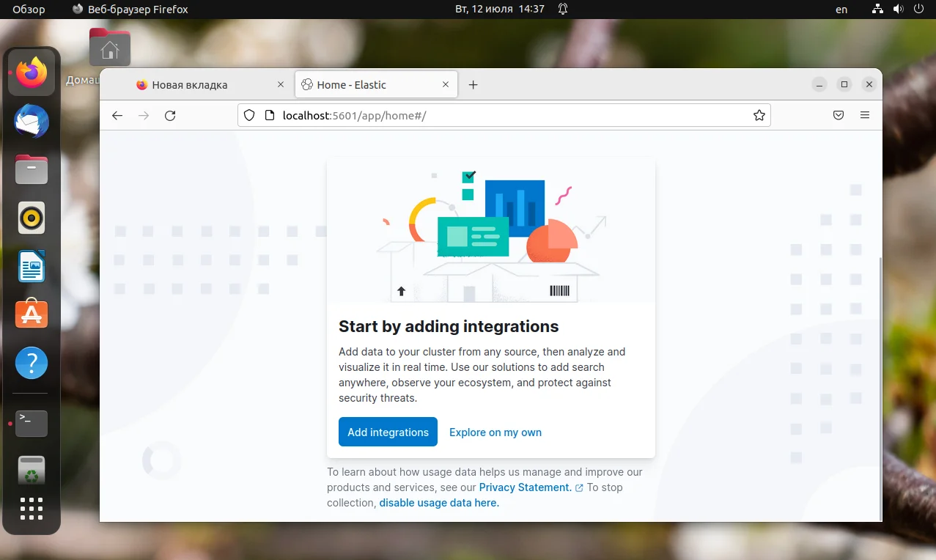Follow the 'Explore on my own' link
The height and width of the screenshot is (560, 936).
coord(495,432)
